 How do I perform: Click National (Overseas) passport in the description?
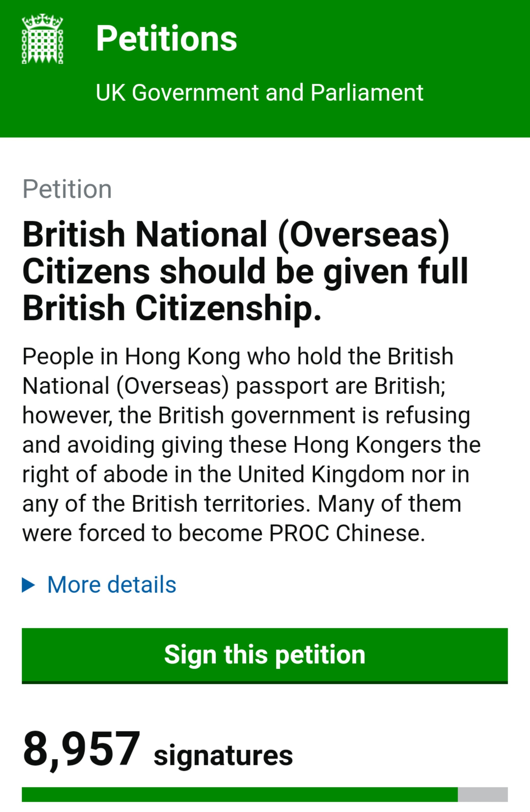click(x=175, y=386)
